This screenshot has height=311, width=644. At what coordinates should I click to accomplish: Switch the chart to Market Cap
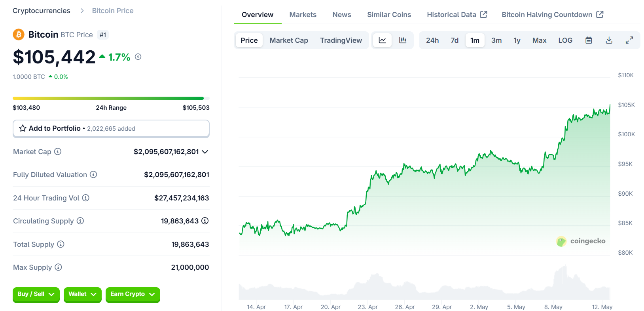pyautogui.click(x=288, y=40)
